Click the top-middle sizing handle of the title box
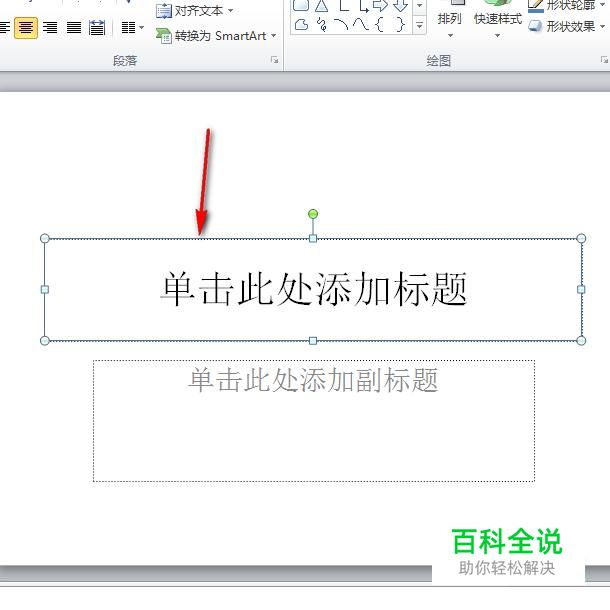This screenshot has width=610, height=610. coord(313,238)
